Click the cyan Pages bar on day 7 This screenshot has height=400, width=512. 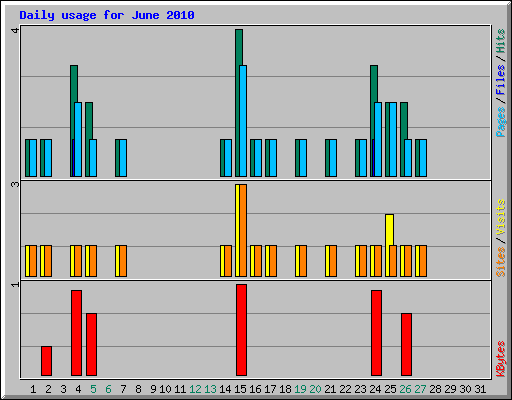click(123, 158)
